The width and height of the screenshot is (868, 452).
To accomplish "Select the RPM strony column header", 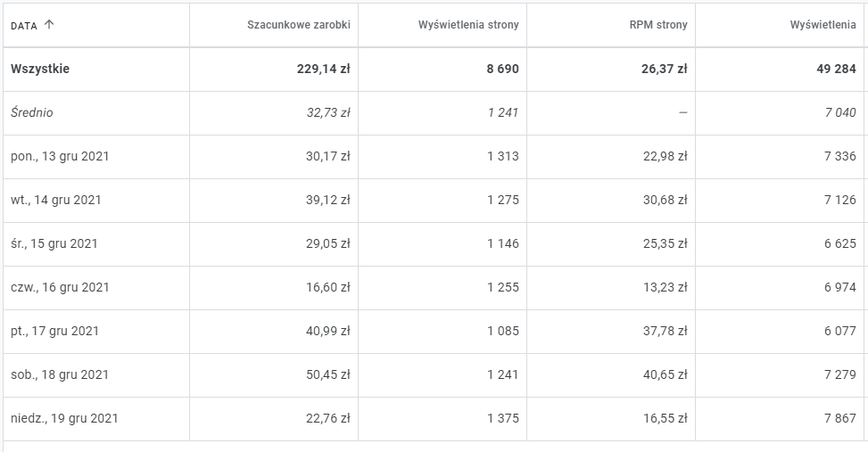I will click(x=657, y=25).
